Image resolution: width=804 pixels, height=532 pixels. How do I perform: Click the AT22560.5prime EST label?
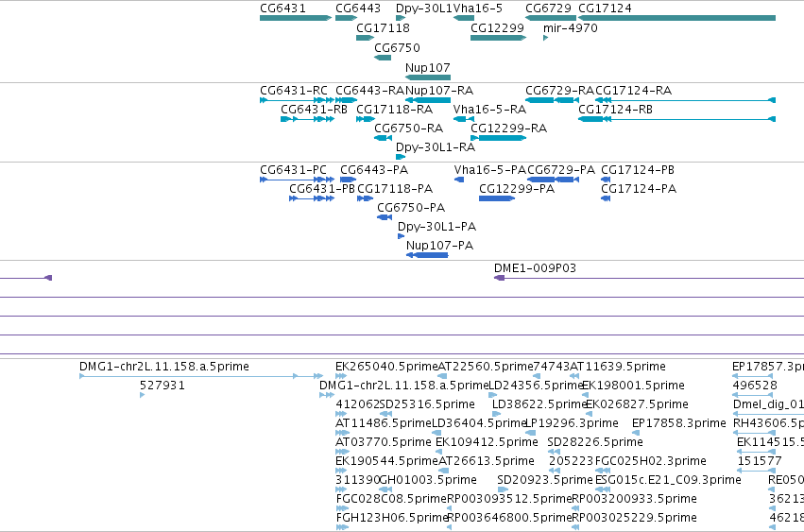pyautogui.click(x=486, y=367)
